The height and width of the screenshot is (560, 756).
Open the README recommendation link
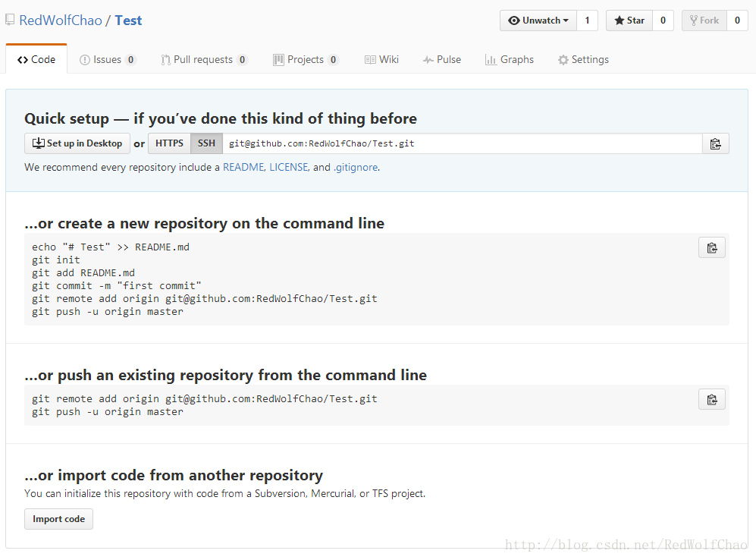[243, 167]
